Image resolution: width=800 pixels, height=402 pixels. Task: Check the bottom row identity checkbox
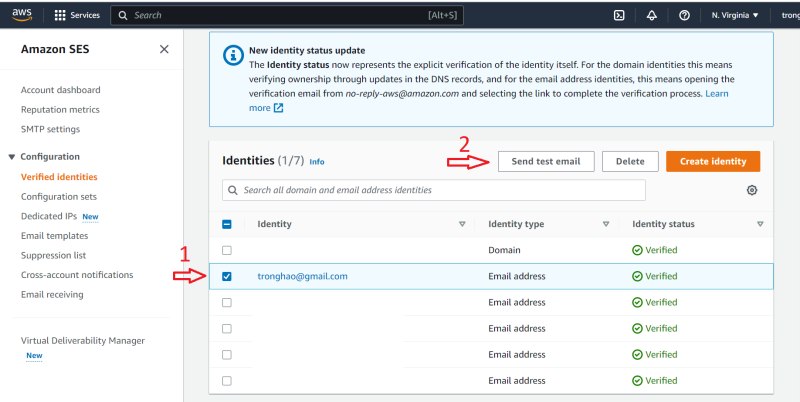click(227, 381)
